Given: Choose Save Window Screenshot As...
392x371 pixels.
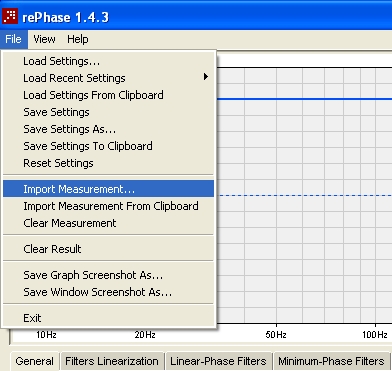Looking at the screenshot, I should [108, 292].
